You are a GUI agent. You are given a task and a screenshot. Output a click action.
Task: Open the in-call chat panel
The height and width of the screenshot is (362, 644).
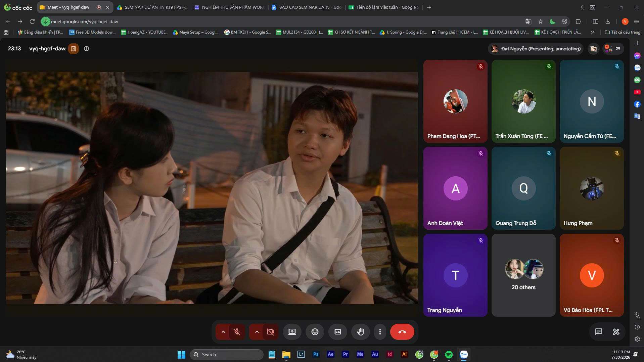click(x=598, y=332)
